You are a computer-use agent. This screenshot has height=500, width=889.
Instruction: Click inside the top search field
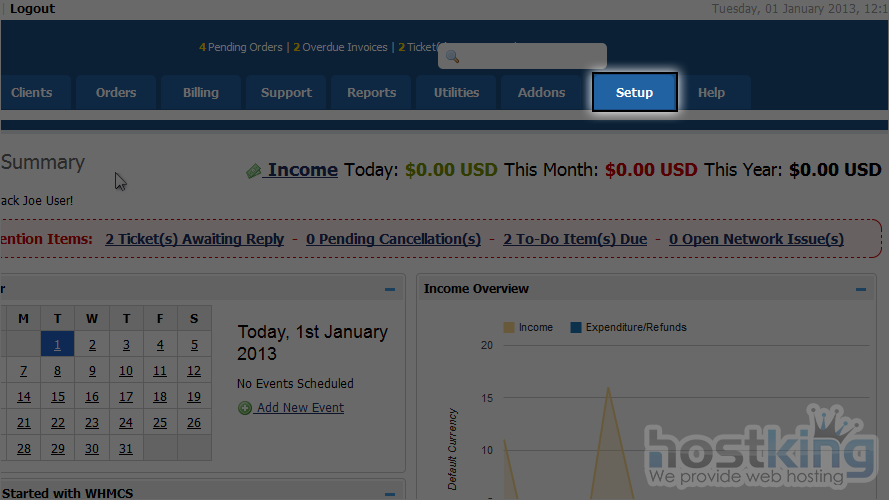pos(530,57)
